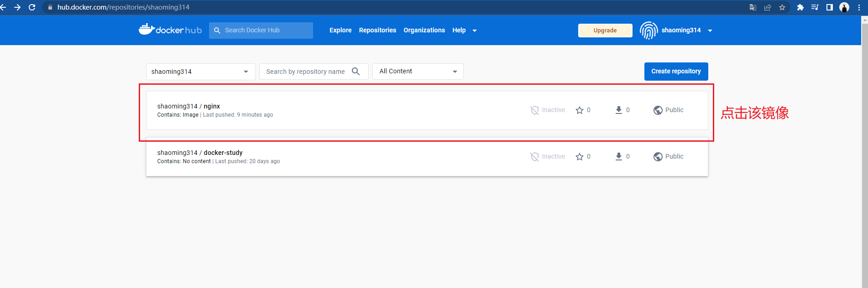Reload the page with refresh icon
Screen dimensions: 868x288
coord(32,7)
